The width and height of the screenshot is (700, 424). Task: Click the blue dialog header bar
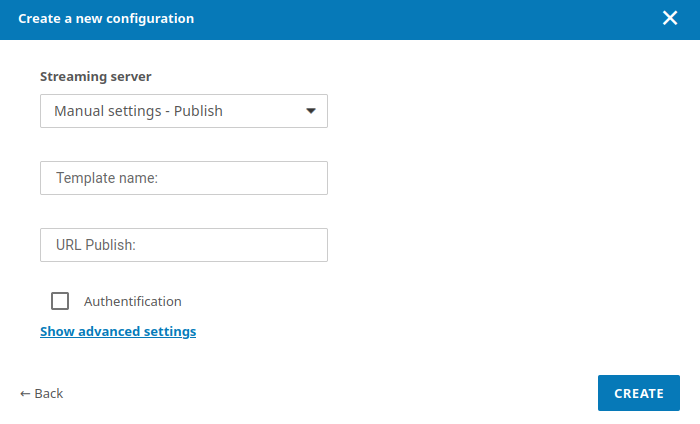[400, 18]
